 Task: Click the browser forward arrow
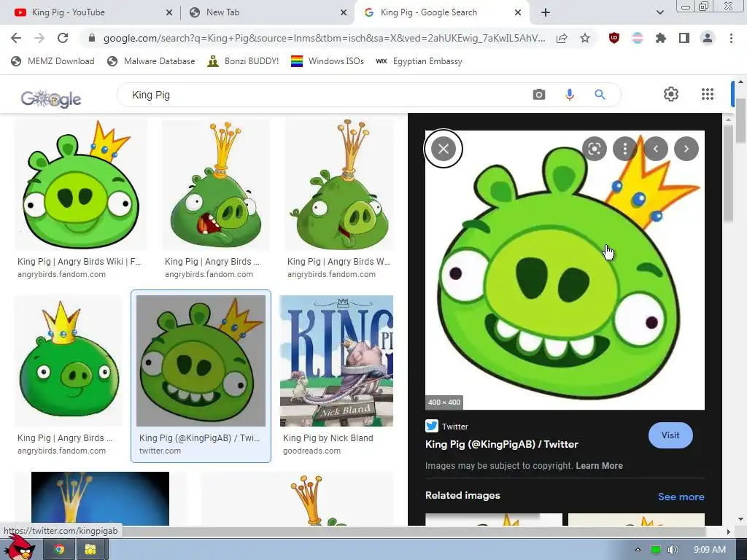coord(39,38)
